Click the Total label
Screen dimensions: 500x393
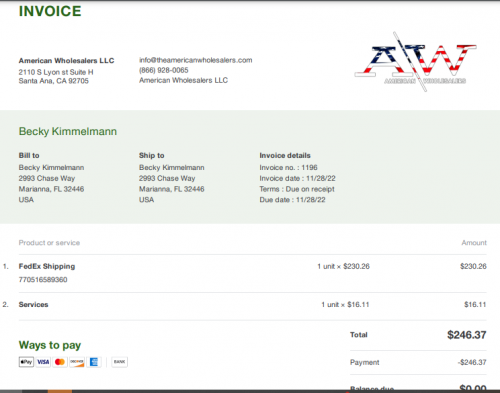pos(359,335)
